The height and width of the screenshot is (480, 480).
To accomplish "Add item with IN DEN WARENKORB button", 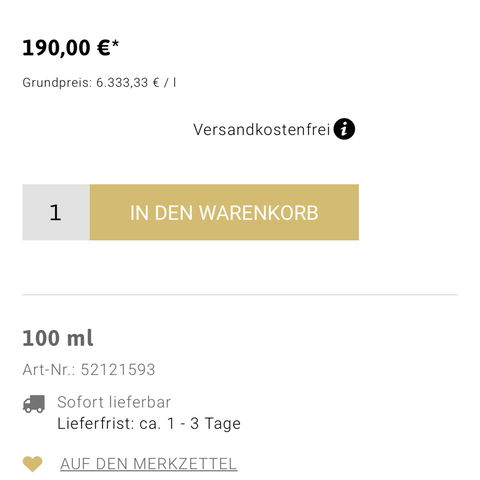I will tap(224, 212).
